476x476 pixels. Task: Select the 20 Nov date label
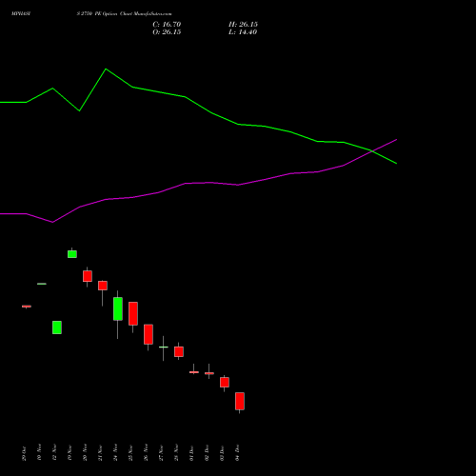[x=85, y=452]
